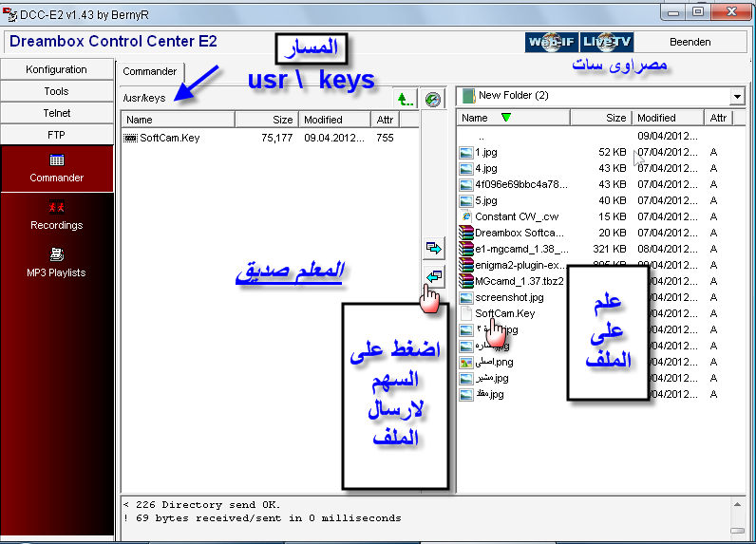Open the Telnet section
The width and height of the screenshot is (756, 544).
click(56, 113)
